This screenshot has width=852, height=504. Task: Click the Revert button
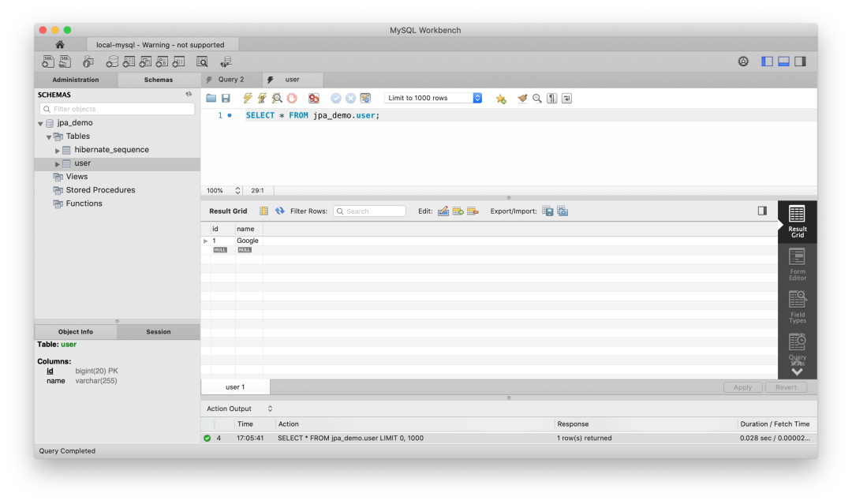point(786,387)
